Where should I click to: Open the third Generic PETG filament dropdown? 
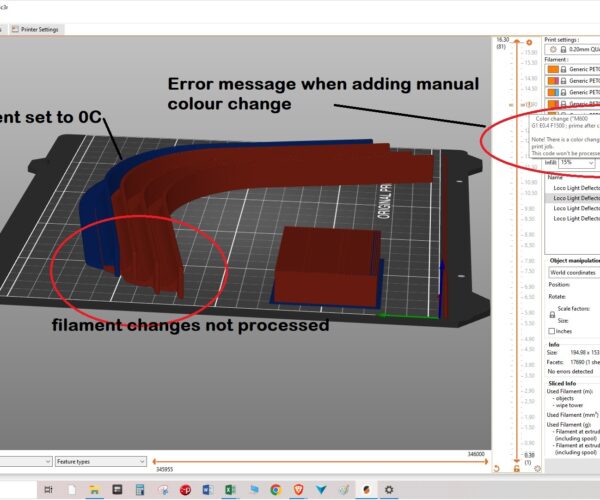tap(572, 92)
